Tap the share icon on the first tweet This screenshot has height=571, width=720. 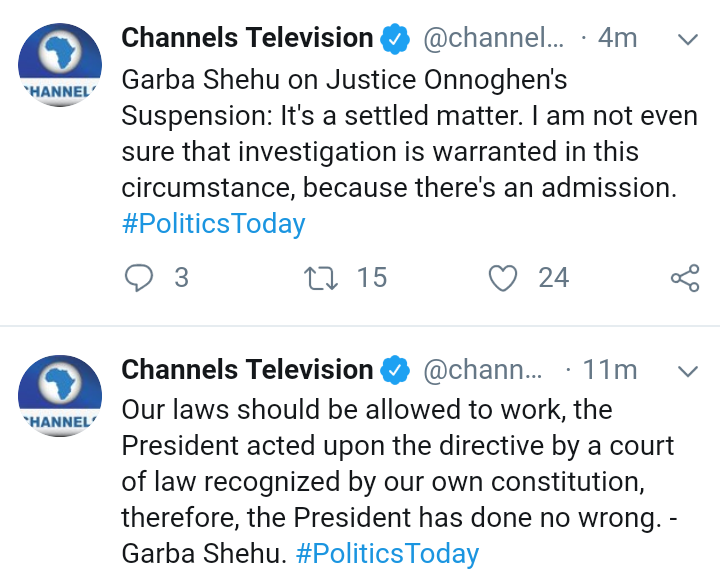pos(685,277)
